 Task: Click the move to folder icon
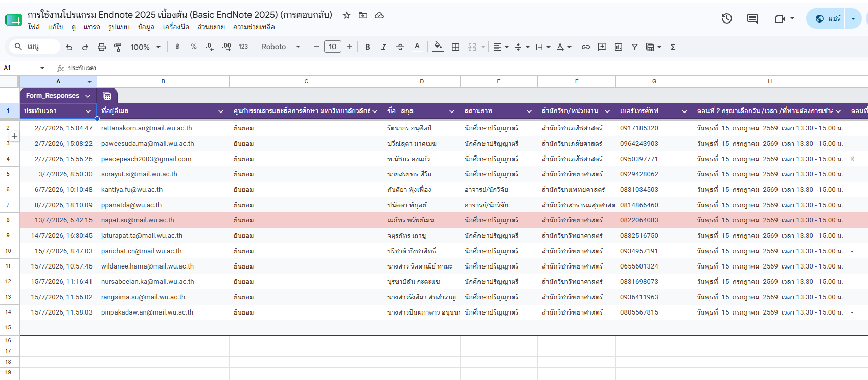point(363,15)
